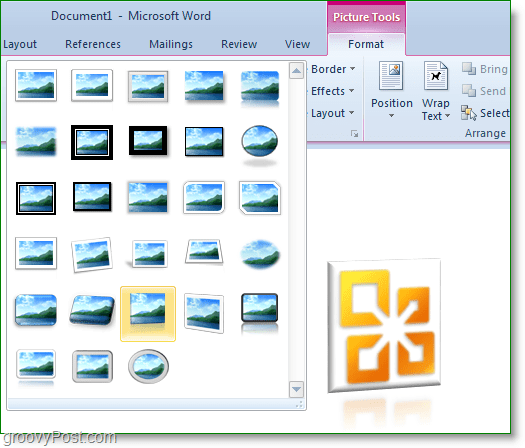Select the highlighted reflected bevel style
Image resolution: width=525 pixels, height=448 pixels.
pyautogui.click(x=148, y=314)
